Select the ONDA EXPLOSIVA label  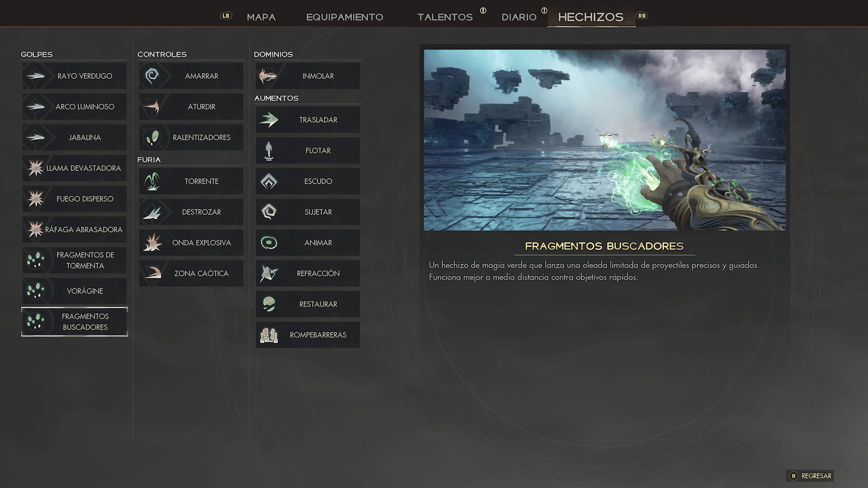(x=201, y=243)
